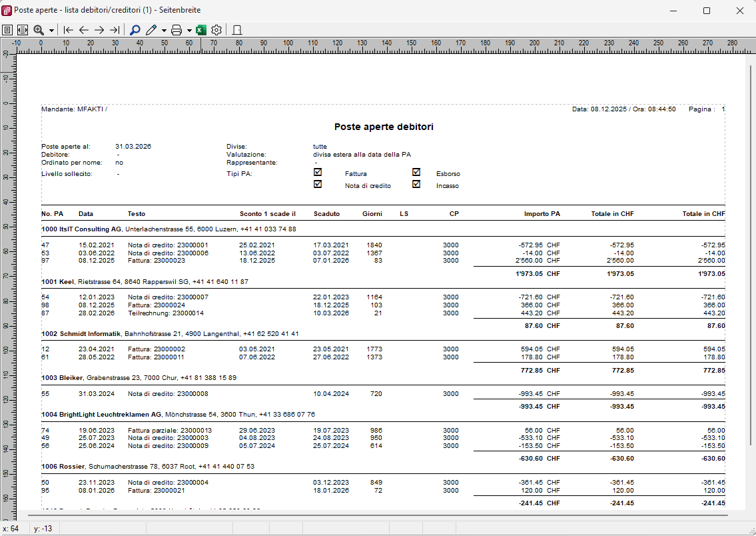The image size is (756, 536).
Task: Switch to page width view icon
Action: 22,30
